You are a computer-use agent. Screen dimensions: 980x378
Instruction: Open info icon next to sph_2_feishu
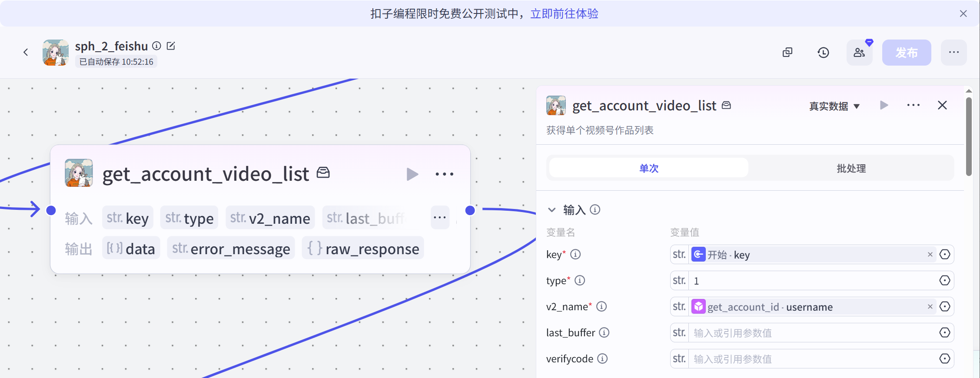point(157,46)
